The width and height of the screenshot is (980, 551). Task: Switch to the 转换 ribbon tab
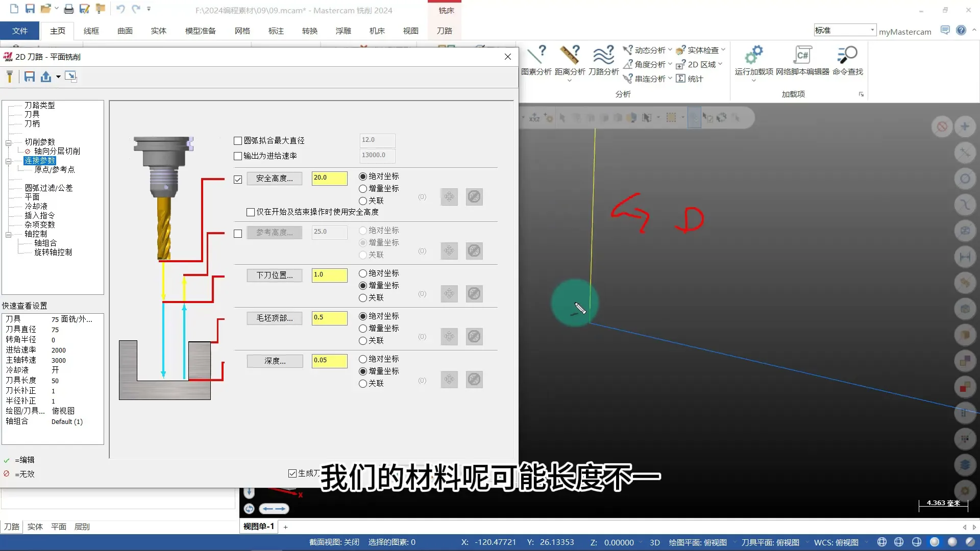pos(309,31)
